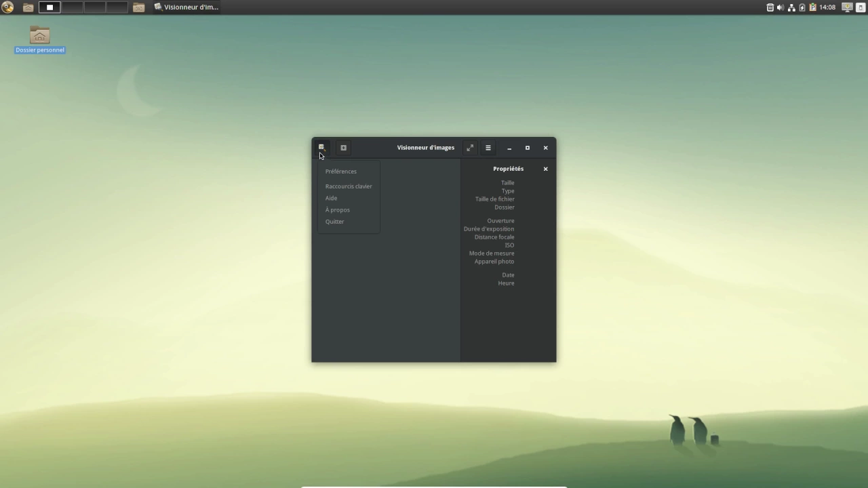Choose À propos in the menu

(x=349, y=210)
